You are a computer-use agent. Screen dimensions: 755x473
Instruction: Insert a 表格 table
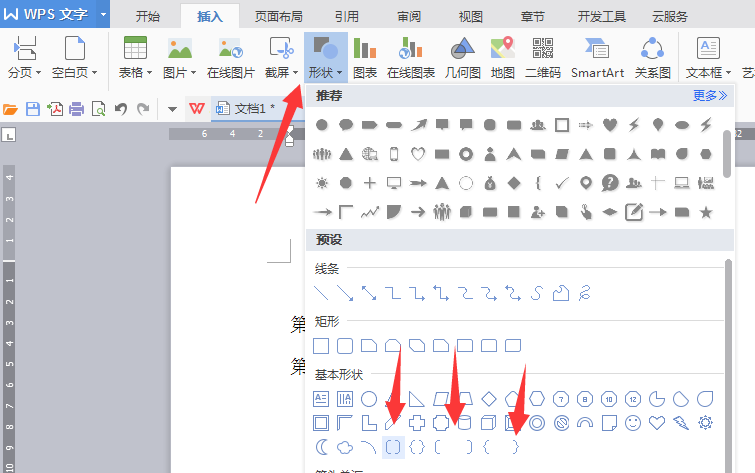pyautogui.click(x=135, y=57)
